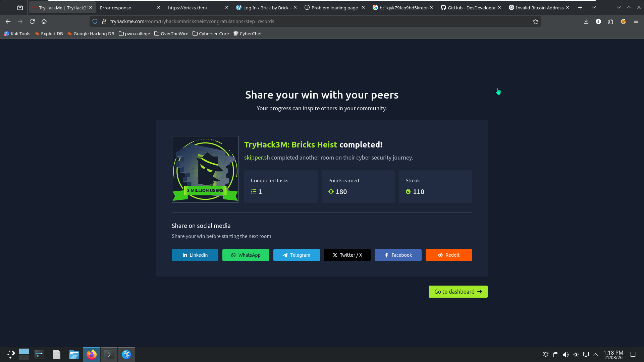The image size is (644, 362).
Task: Click the tracking protection shield icon
Action: click(x=95, y=21)
